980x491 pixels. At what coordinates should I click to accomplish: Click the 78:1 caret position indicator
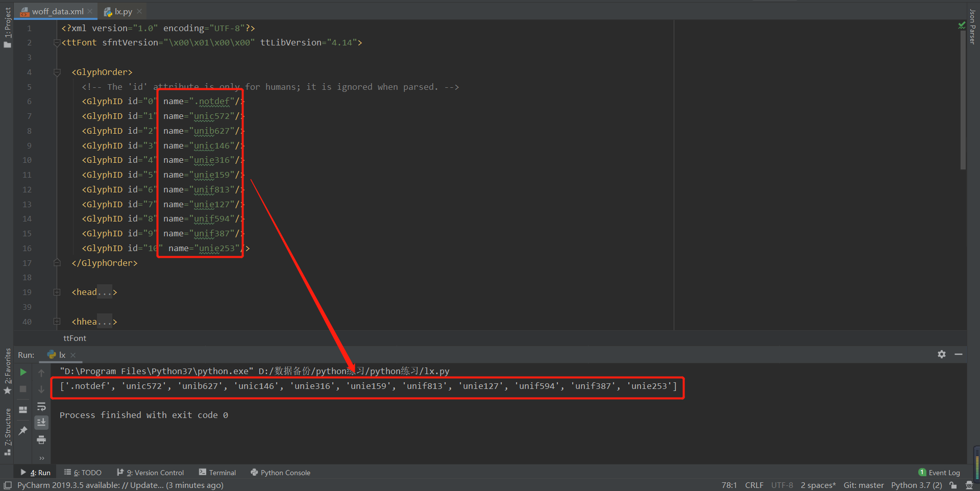coord(729,485)
